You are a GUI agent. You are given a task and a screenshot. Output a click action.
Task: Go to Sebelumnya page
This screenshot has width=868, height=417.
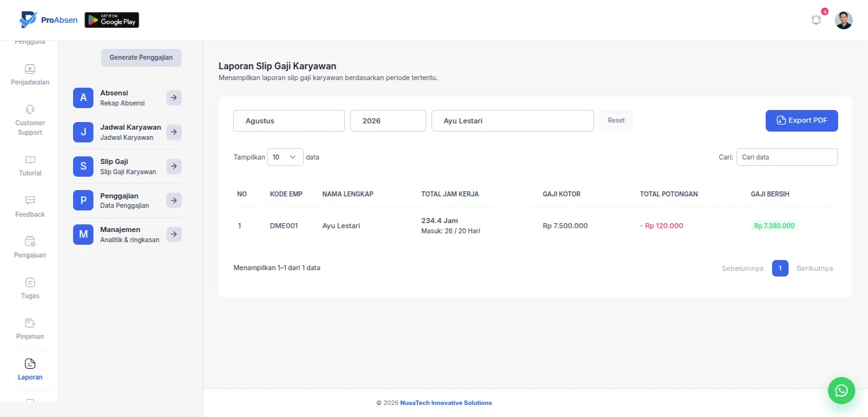743,268
